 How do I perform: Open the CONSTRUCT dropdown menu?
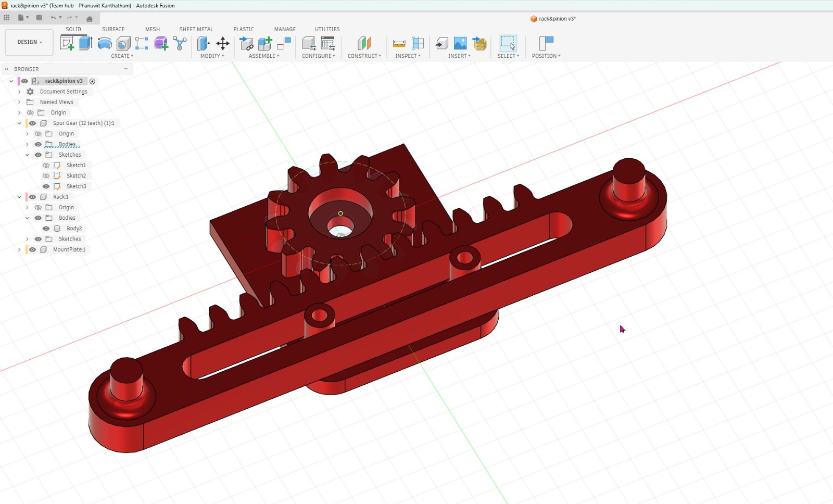point(364,56)
